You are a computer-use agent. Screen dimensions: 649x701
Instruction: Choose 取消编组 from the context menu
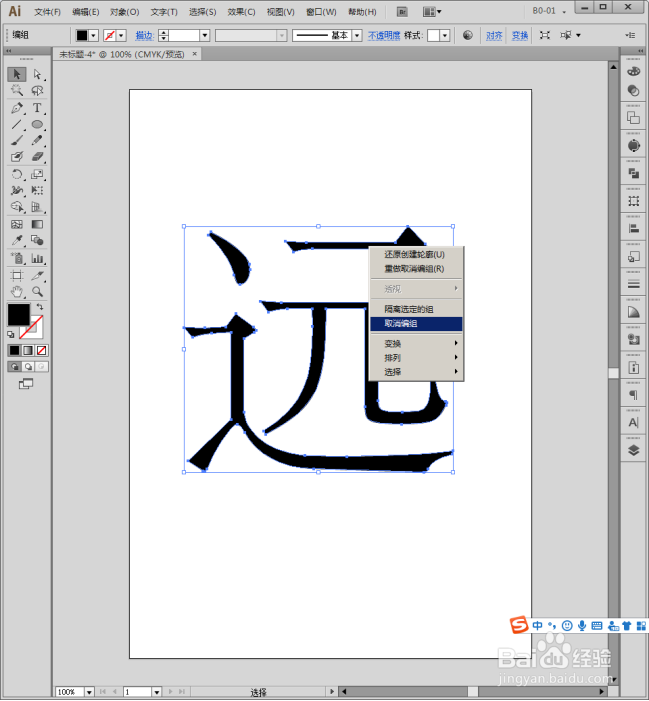416,324
